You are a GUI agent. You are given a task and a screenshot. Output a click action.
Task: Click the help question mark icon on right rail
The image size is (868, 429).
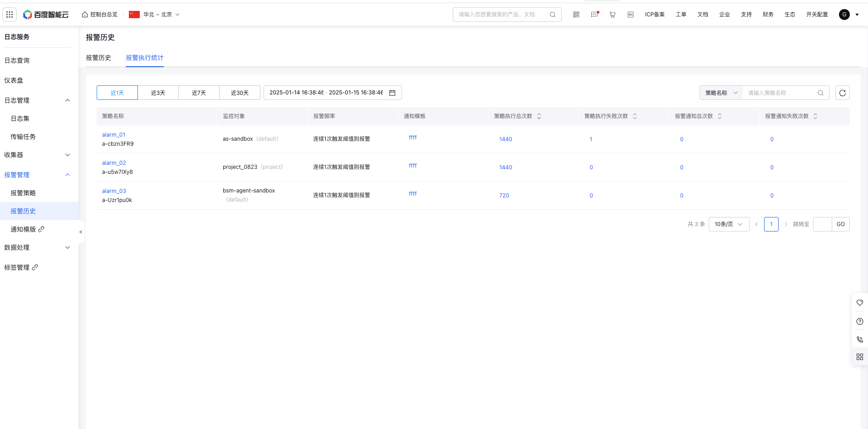pyautogui.click(x=860, y=321)
